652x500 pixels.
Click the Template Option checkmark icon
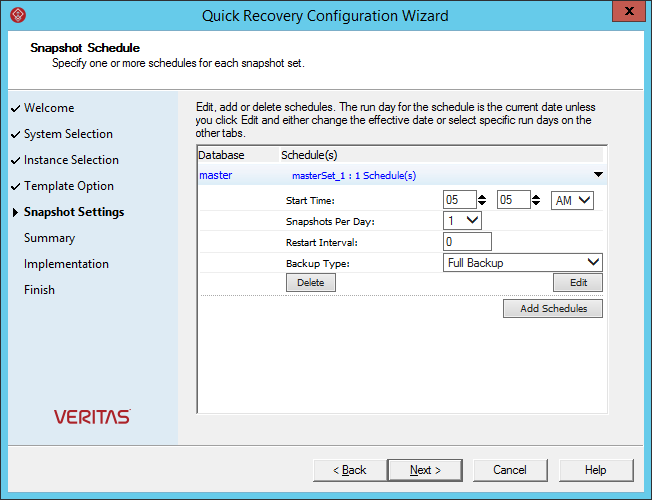[15, 187]
